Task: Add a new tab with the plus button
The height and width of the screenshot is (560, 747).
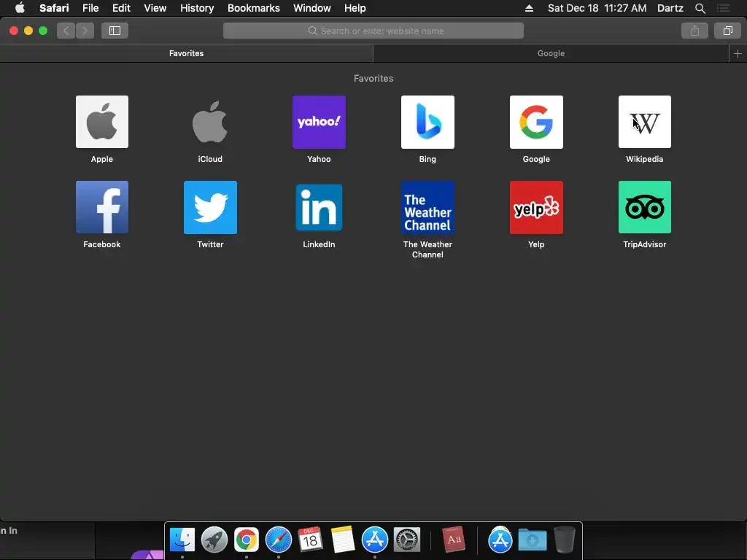Action: pyautogui.click(x=738, y=53)
